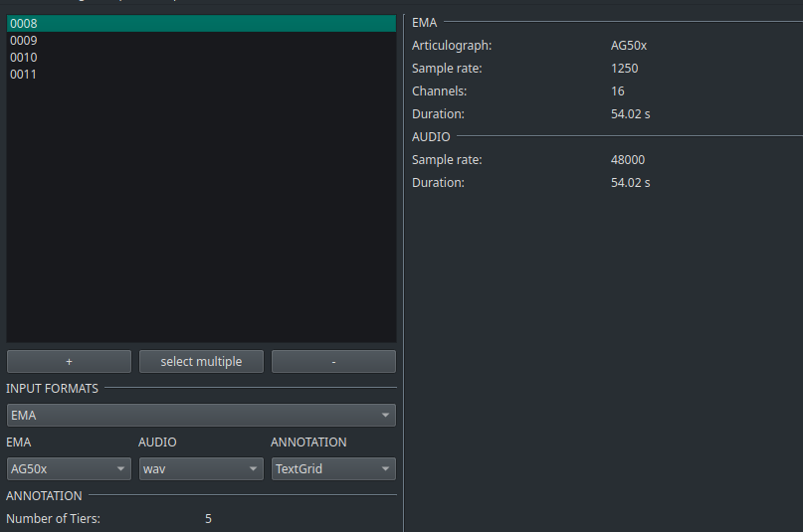Click the Number of Tiers value 5
Image resolution: width=803 pixels, height=532 pixels.
click(x=208, y=519)
